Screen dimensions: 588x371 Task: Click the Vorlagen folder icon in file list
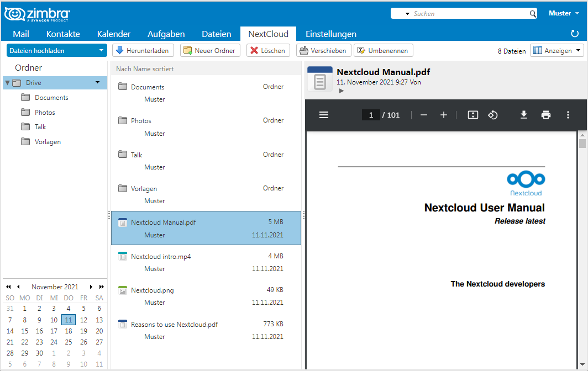point(123,188)
